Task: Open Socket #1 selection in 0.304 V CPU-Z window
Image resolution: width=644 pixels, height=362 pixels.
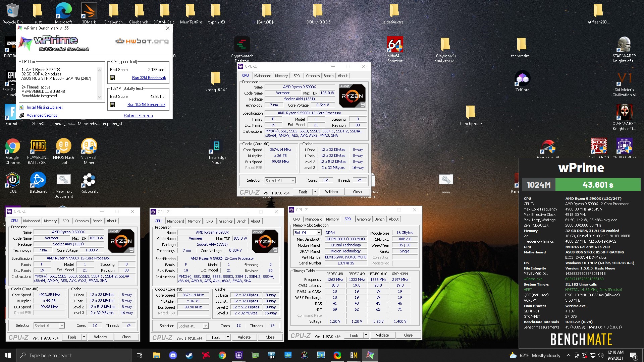Action: click(x=193, y=326)
